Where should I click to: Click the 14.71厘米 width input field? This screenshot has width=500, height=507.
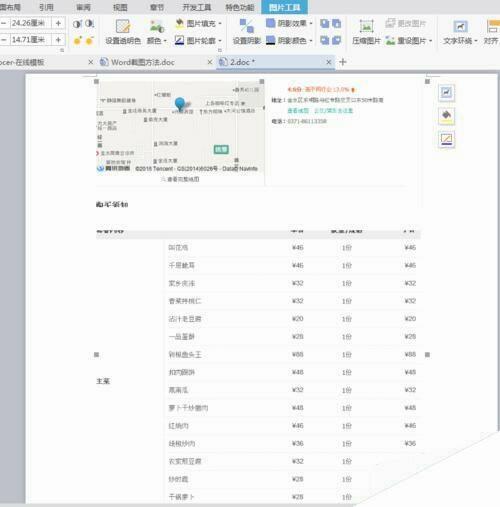30,40
